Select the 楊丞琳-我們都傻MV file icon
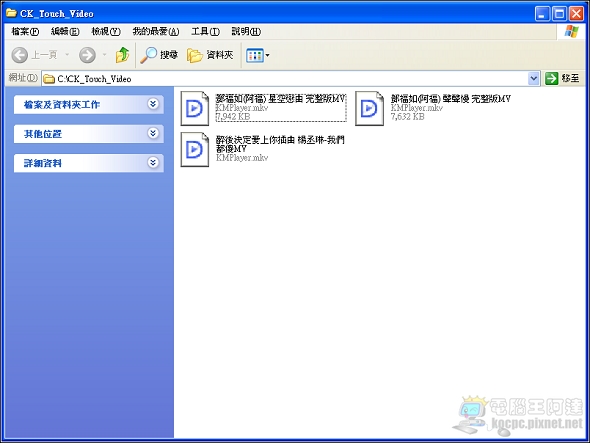 195,149
